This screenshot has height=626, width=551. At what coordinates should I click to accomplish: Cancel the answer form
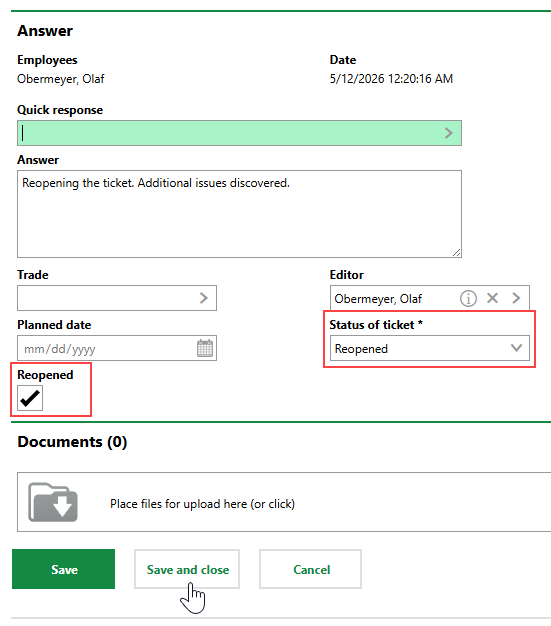[311, 569]
